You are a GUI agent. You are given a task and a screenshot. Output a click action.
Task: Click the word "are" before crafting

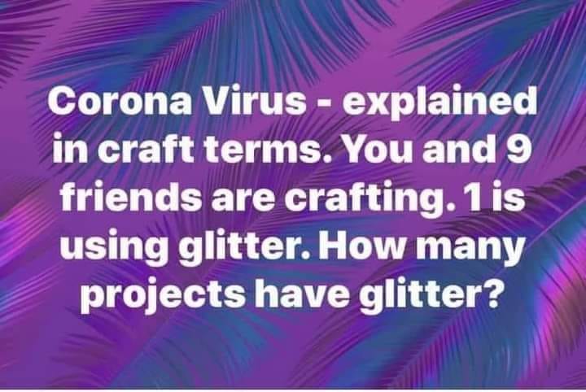243,201
